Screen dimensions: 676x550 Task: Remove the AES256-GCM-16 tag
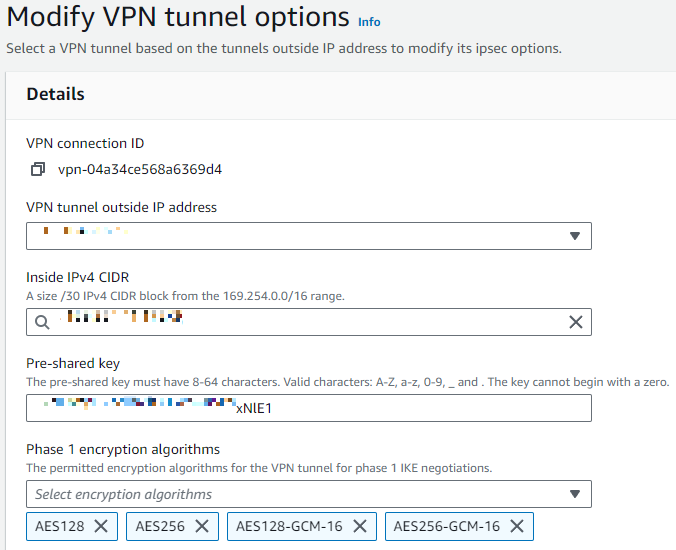pos(517,526)
